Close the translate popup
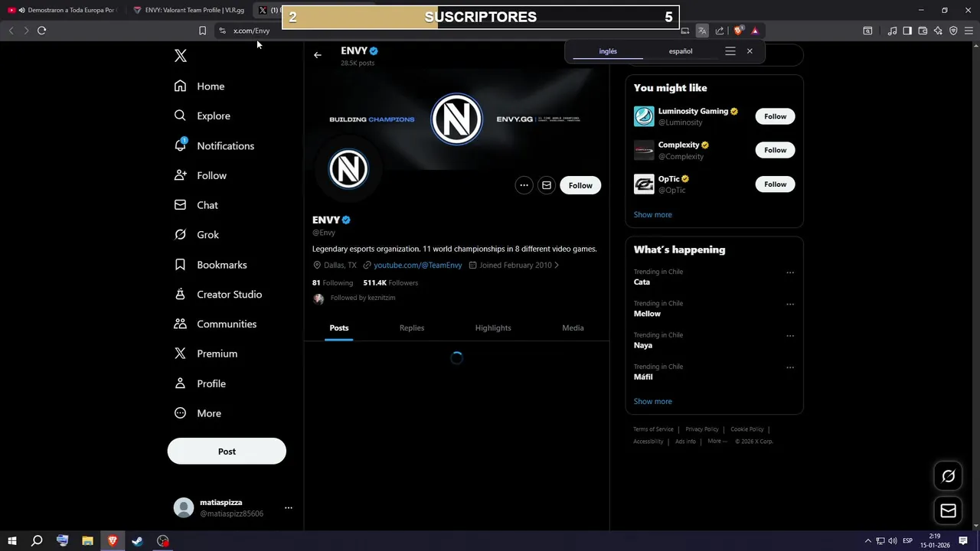This screenshot has height=551, width=980. point(750,51)
